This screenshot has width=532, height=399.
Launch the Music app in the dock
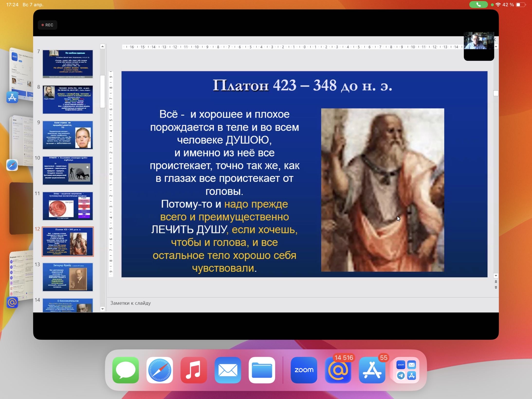194,370
